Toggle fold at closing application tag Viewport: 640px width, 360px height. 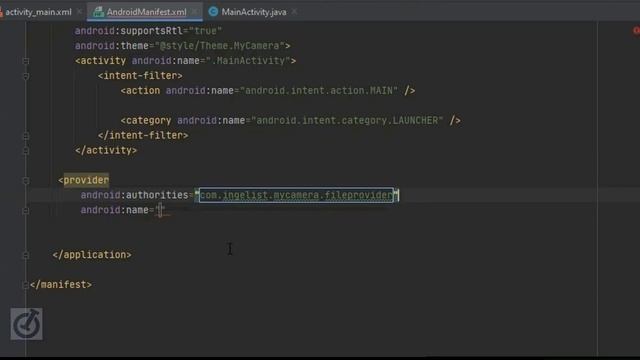[26, 255]
